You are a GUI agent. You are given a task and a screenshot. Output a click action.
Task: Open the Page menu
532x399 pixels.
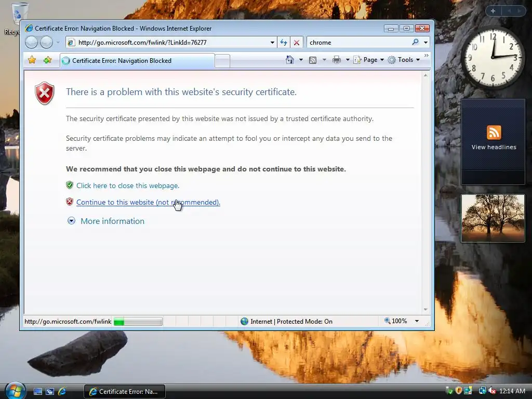369,60
